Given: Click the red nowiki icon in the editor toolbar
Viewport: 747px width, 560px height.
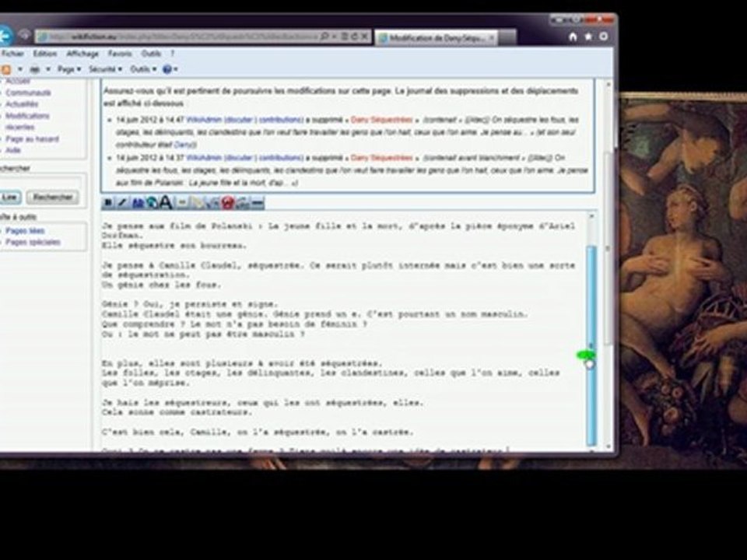Looking at the screenshot, I should click(228, 203).
